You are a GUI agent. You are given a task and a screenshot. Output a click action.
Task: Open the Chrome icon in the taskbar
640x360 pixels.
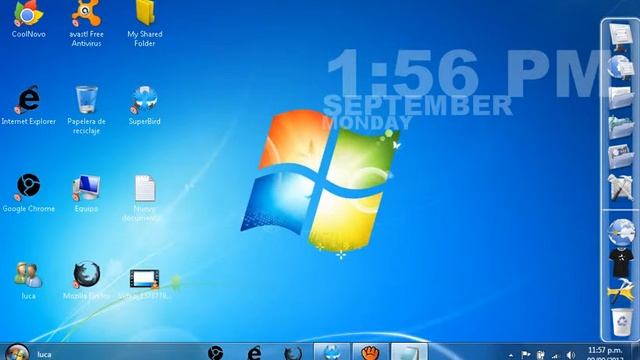216,353
